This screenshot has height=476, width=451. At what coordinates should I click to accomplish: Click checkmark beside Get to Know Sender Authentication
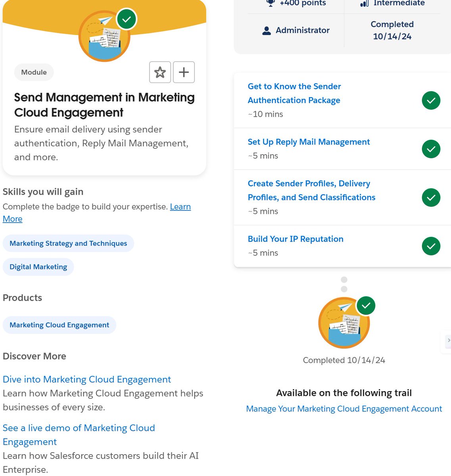pos(431,100)
